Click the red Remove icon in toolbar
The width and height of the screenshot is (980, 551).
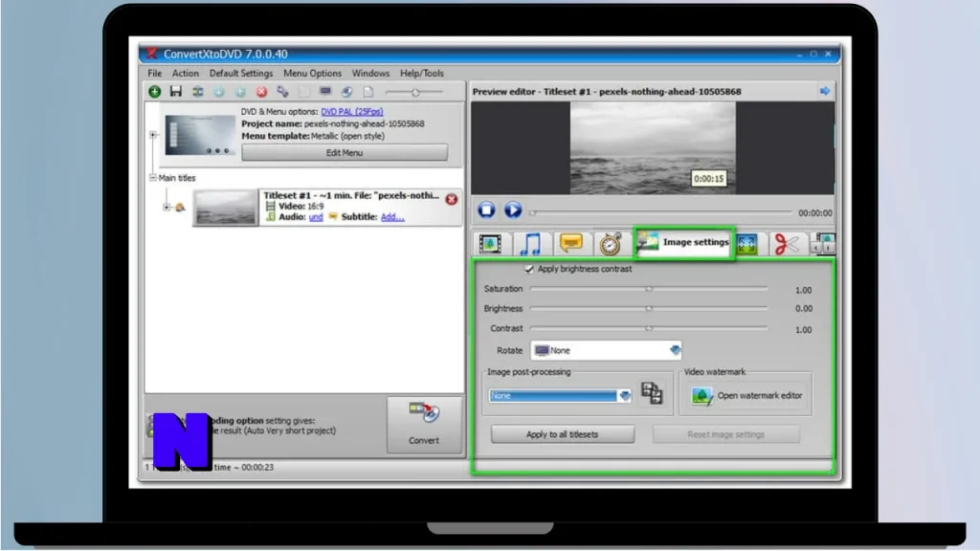(261, 92)
